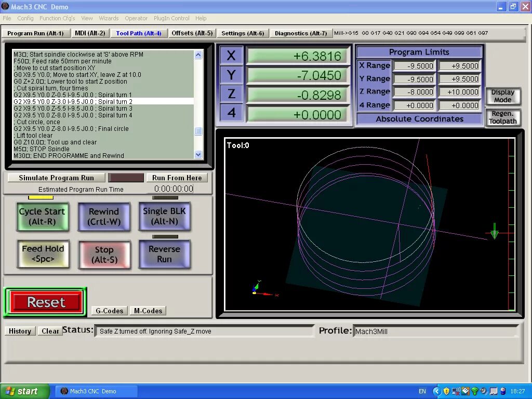This screenshot has height=399, width=532.
Task: Click the toolpath display view
Action: click(369, 224)
